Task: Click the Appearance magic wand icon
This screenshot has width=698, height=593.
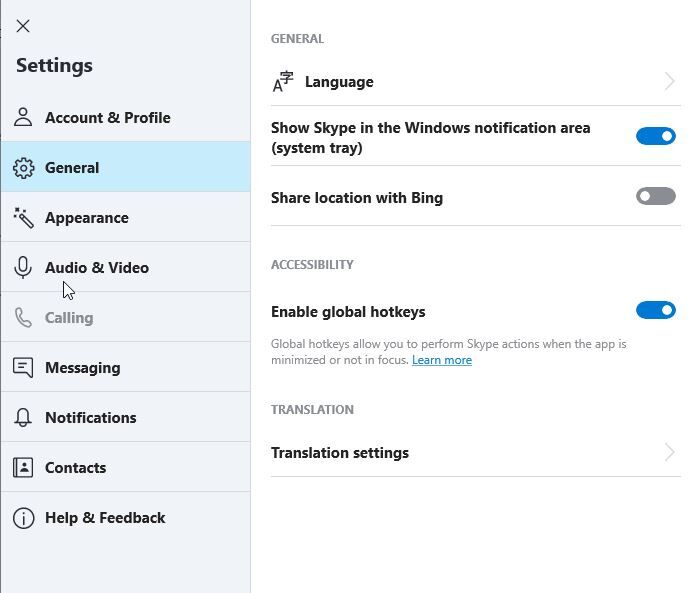Action: pos(23,218)
